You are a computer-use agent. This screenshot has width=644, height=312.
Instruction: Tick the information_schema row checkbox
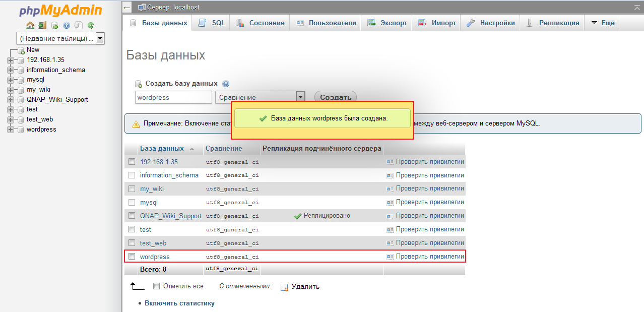pos(132,175)
